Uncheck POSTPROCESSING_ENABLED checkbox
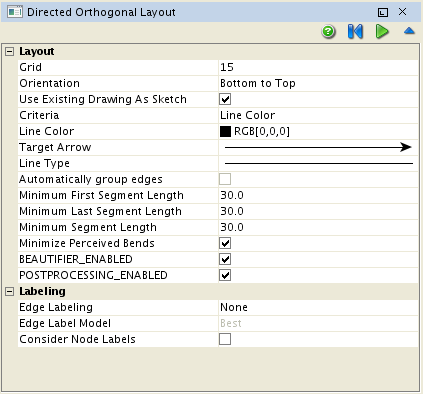The height and width of the screenshot is (394, 423). pos(225,275)
